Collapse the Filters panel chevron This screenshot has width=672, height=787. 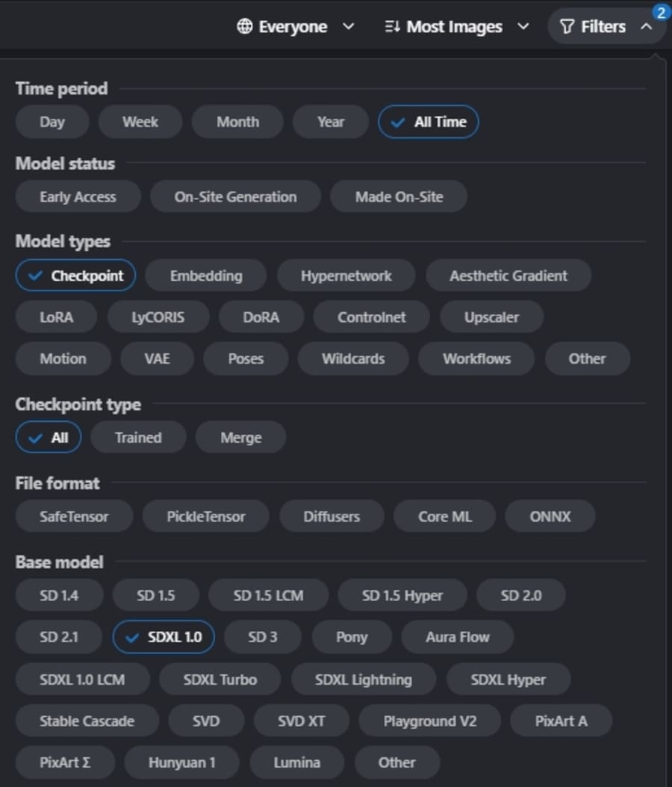click(x=647, y=27)
